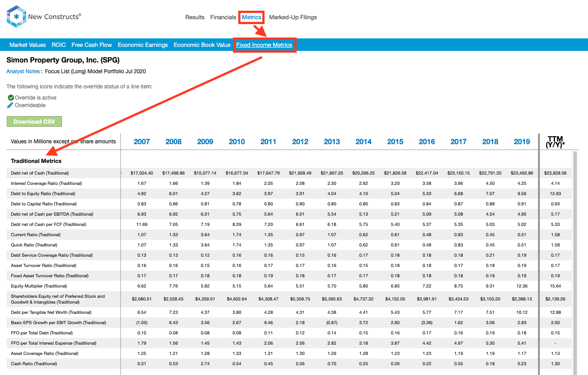Click the 2013 year column link
588x375 pixels.
[332, 142]
